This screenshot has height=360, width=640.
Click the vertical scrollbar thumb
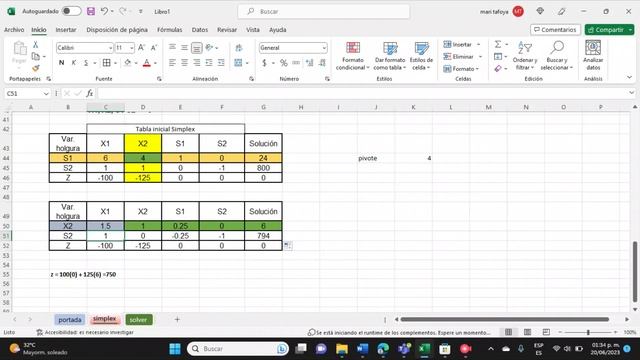(635, 271)
